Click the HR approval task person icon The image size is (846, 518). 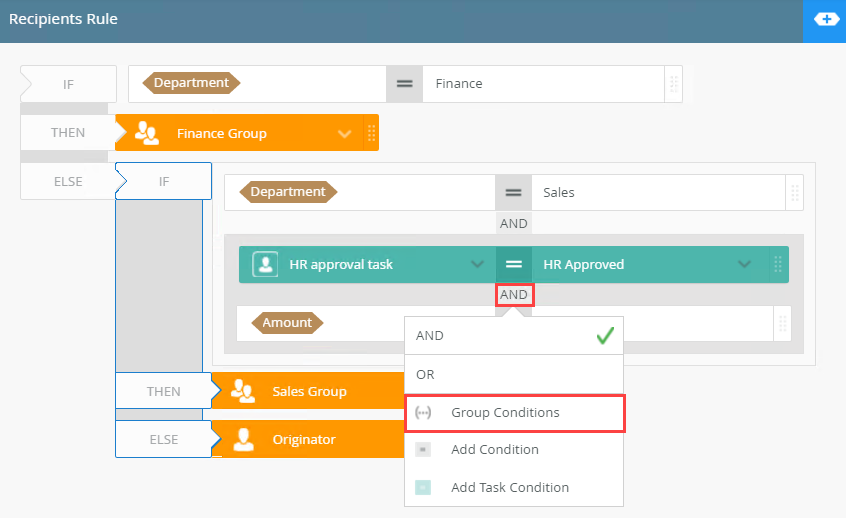coord(265,264)
